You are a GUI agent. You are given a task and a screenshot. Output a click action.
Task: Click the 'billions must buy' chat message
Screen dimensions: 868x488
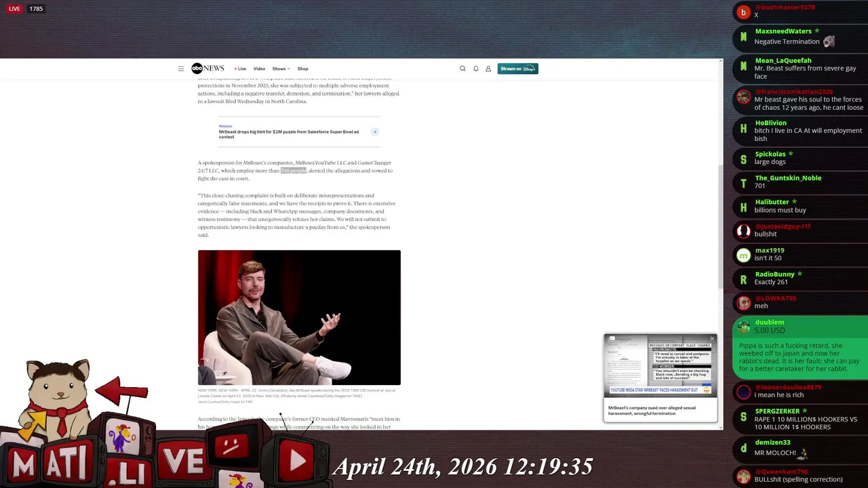pyautogui.click(x=780, y=210)
